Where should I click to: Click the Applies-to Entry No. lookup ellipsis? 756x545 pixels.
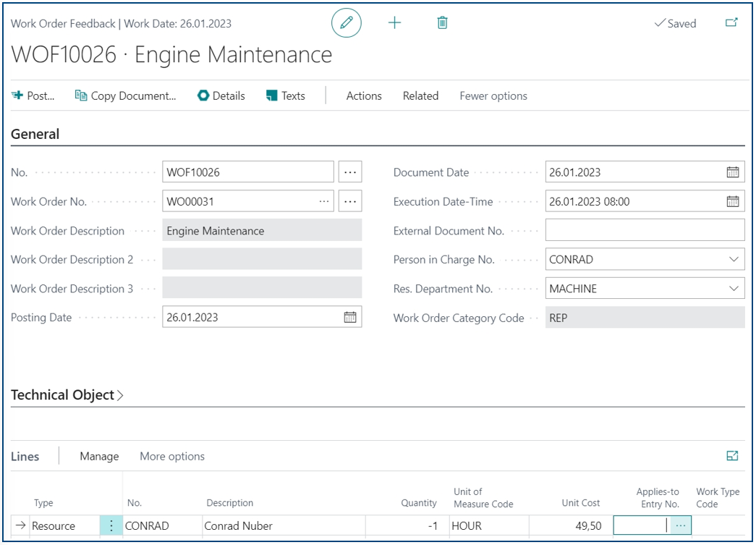(x=680, y=525)
